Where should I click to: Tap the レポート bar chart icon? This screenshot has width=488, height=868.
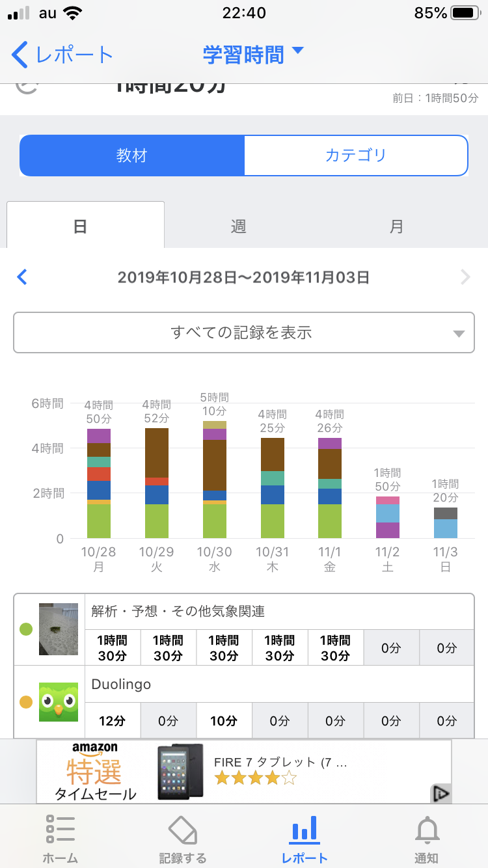pyautogui.click(x=305, y=829)
